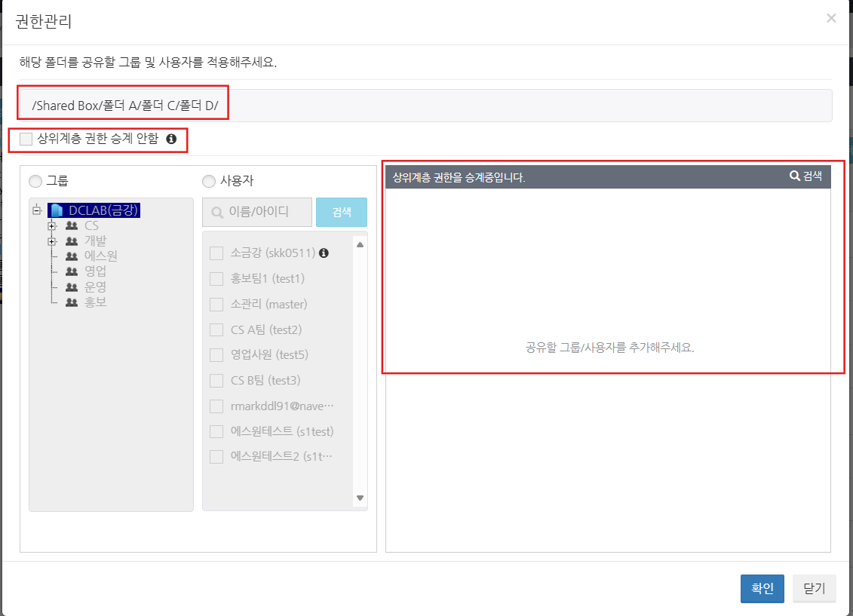853x616 pixels.
Task: Click the group icon beside 에스원
Action: tap(72, 256)
